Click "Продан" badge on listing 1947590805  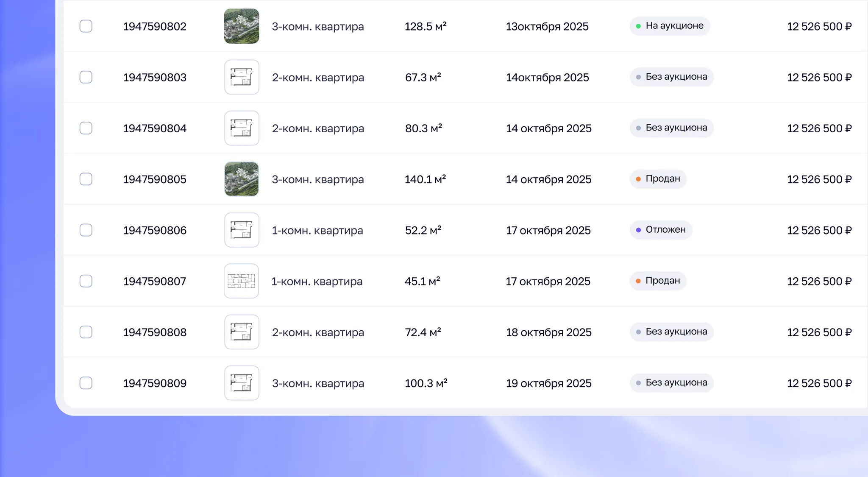[658, 179]
